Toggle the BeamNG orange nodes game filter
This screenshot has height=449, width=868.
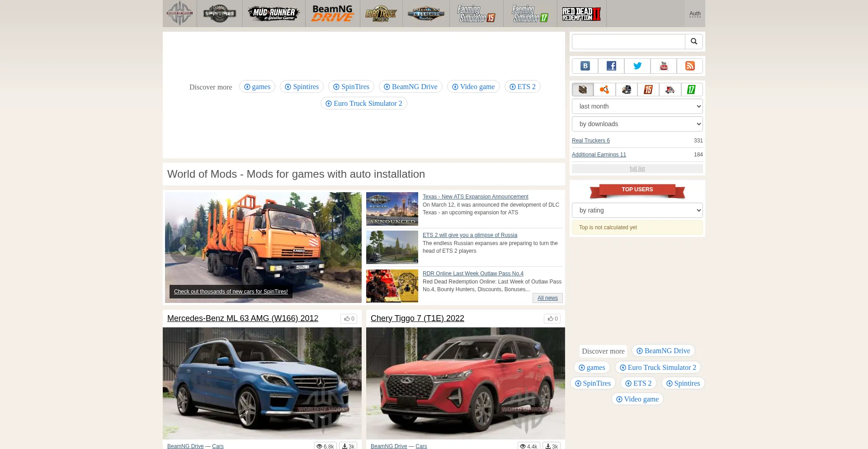[604, 90]
